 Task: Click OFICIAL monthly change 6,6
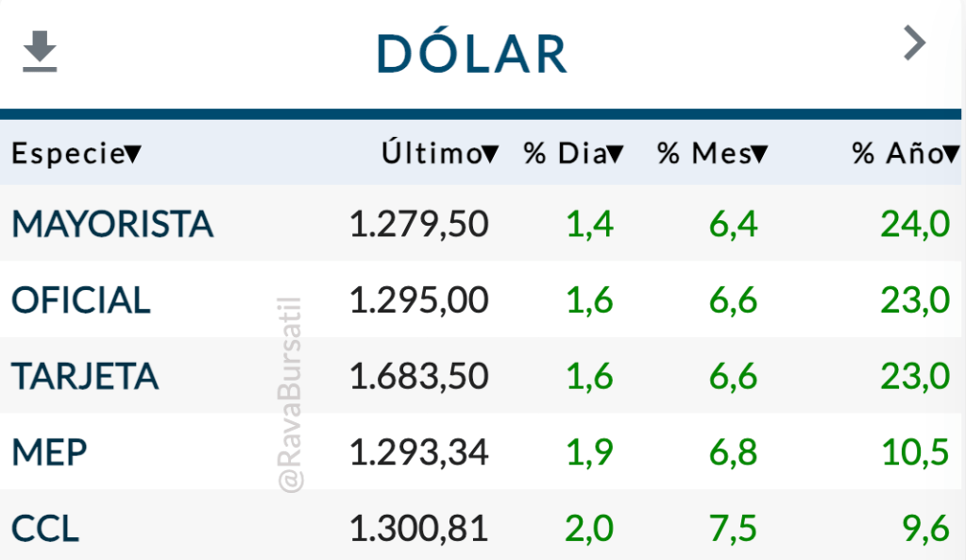tap(733, 300)
